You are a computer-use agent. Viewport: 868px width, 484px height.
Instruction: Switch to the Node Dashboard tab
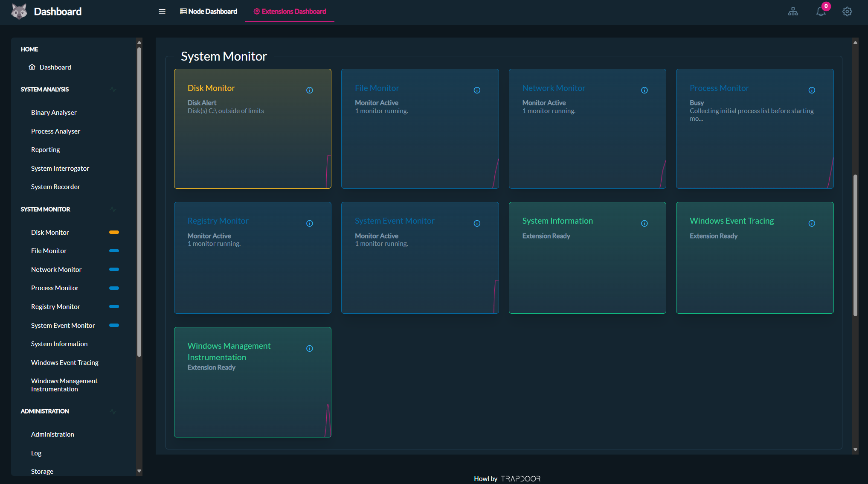coord(209,12)
